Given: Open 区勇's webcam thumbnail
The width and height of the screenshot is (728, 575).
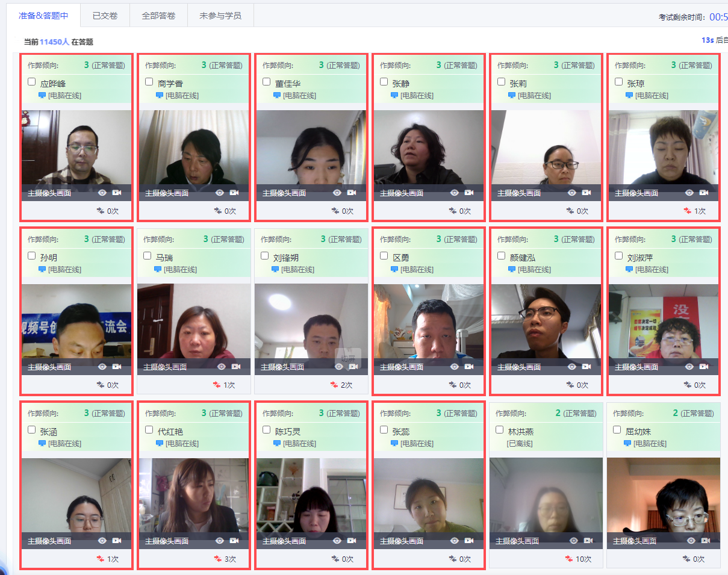Looking at the screenshot, I should pos(429,321).
